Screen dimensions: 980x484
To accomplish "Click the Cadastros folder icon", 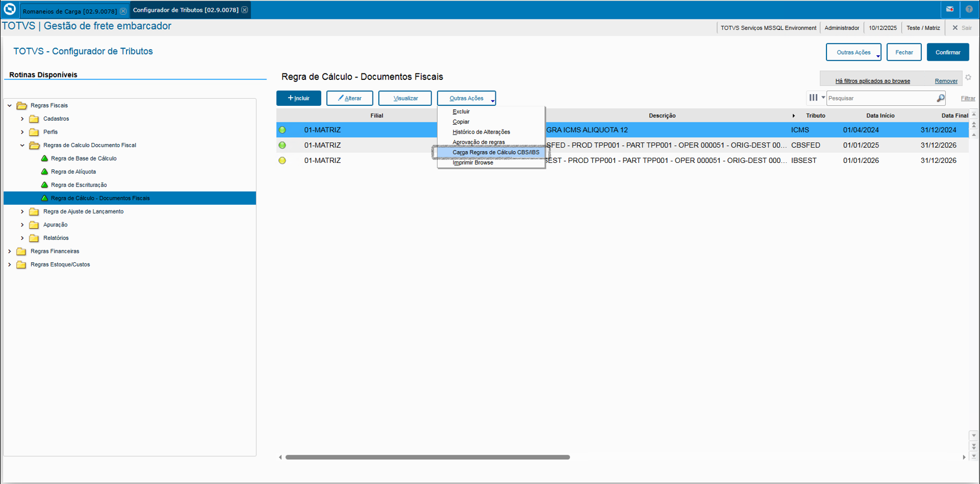I will (x=34, y=119).
